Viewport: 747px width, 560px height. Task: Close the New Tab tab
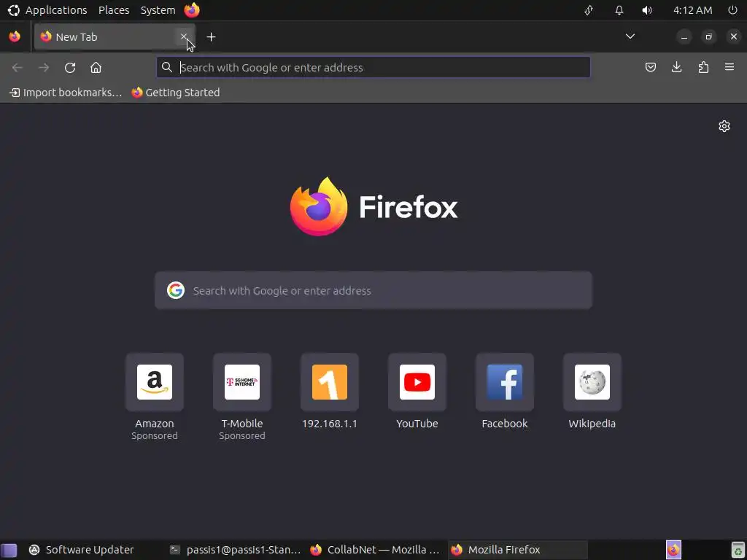click(x=184, y=36)
